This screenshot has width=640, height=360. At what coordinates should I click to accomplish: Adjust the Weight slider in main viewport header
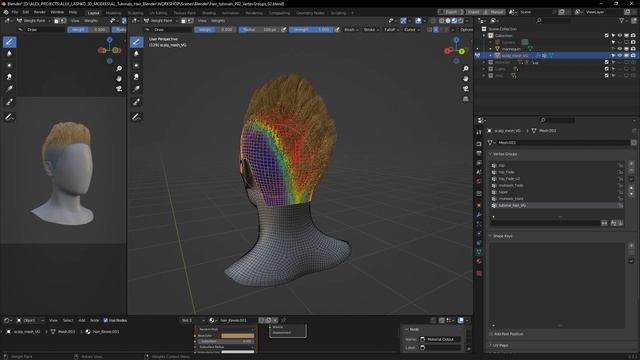215,30
